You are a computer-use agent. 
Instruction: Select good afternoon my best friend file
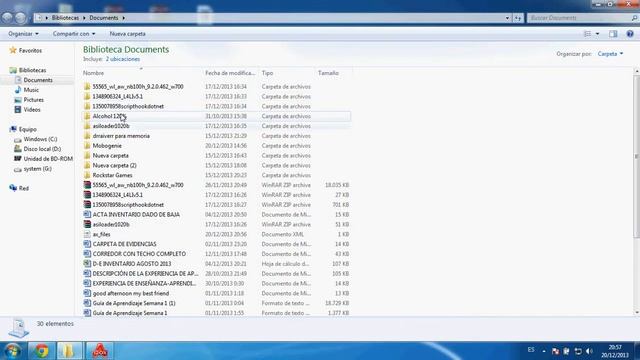click(x=131, y=293)
